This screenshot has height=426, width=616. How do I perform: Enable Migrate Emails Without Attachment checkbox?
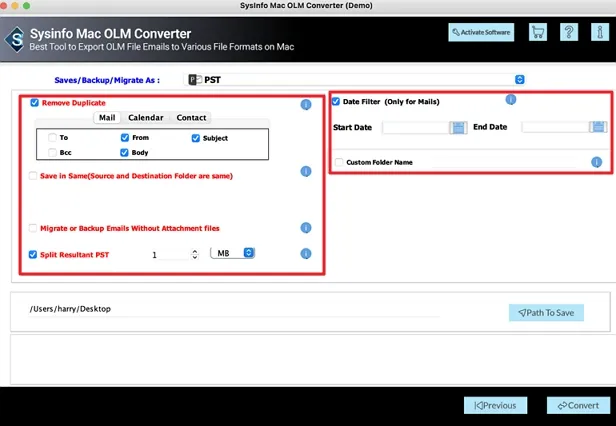point(33,228)
